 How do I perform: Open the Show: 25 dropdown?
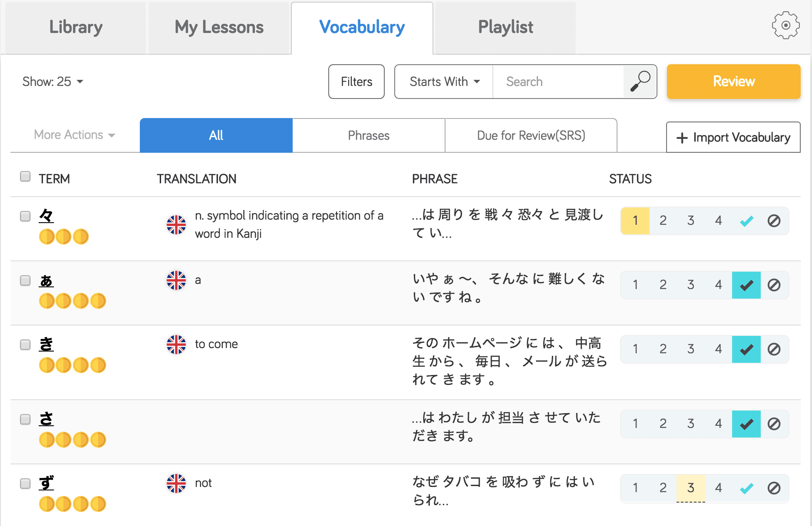[53, 82]
